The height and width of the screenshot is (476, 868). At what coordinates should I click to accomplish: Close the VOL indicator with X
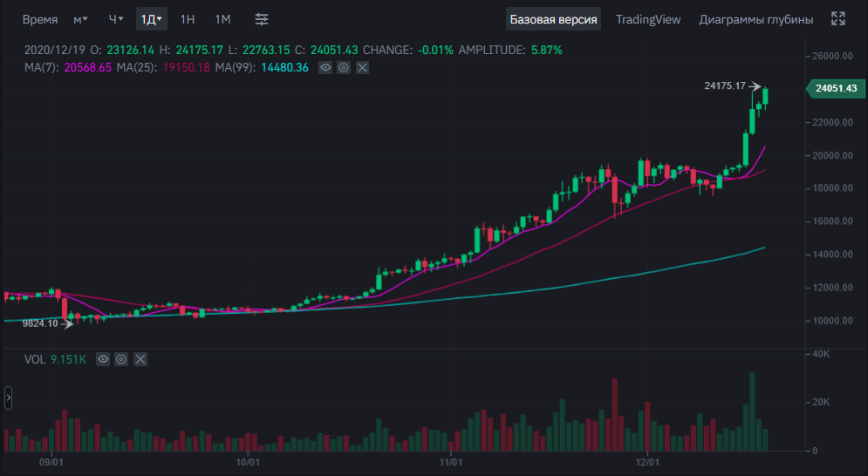pos(140,359)
